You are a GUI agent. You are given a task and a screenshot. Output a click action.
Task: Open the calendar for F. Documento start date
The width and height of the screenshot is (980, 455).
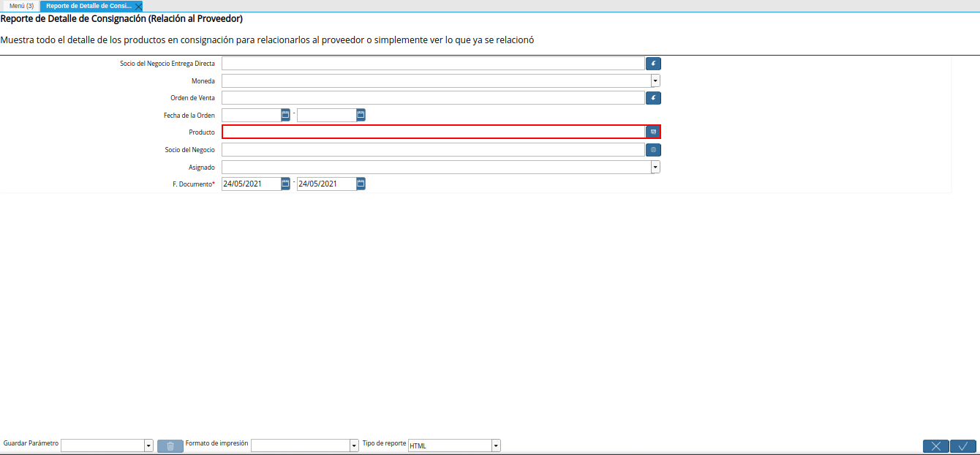(x=284, y=184)
